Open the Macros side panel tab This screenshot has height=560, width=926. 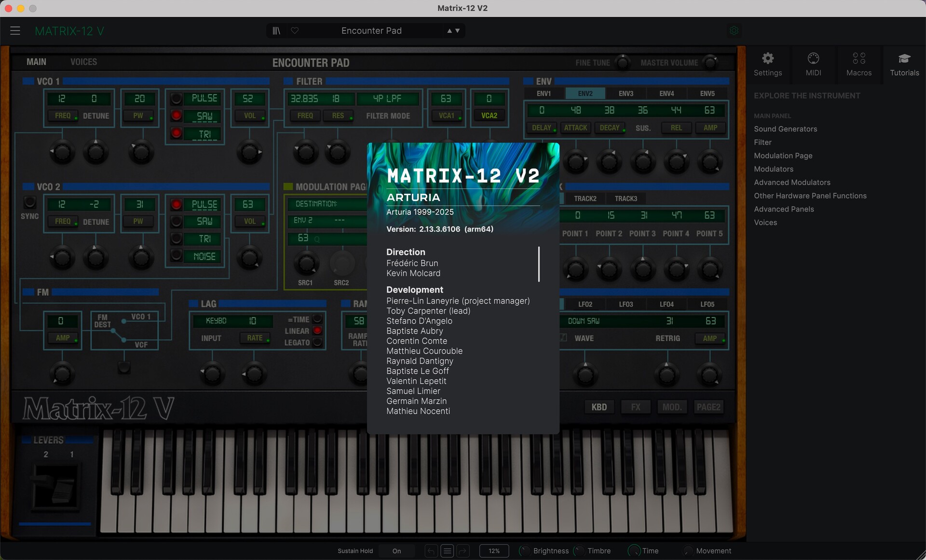pos(859,65)
